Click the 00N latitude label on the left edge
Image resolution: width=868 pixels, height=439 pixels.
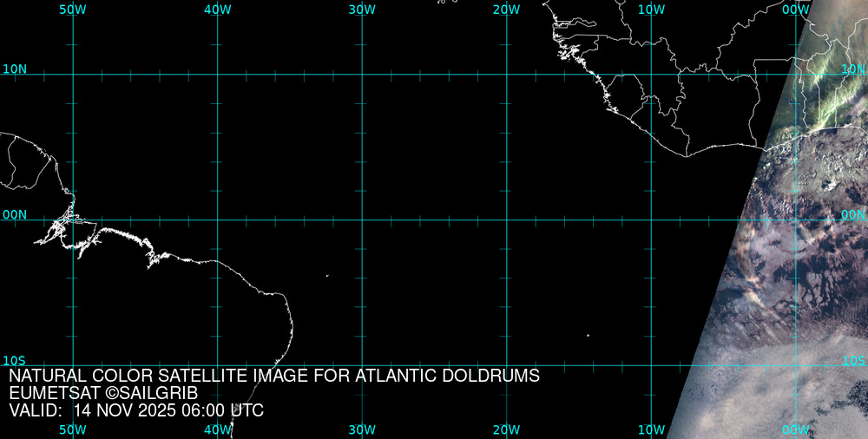(x=15, y=214)
